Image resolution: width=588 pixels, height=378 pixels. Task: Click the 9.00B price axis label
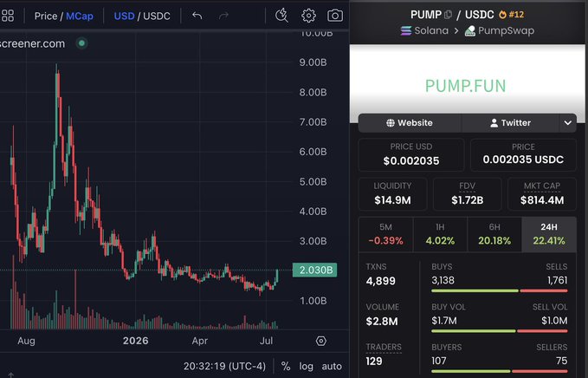(x=313, y=62)
